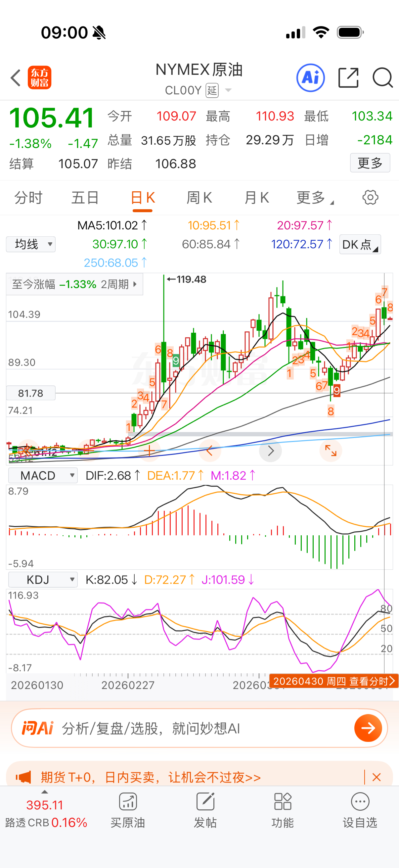Tap the 发帖 post icon
399x868 pixels.
tap(205, 801)
